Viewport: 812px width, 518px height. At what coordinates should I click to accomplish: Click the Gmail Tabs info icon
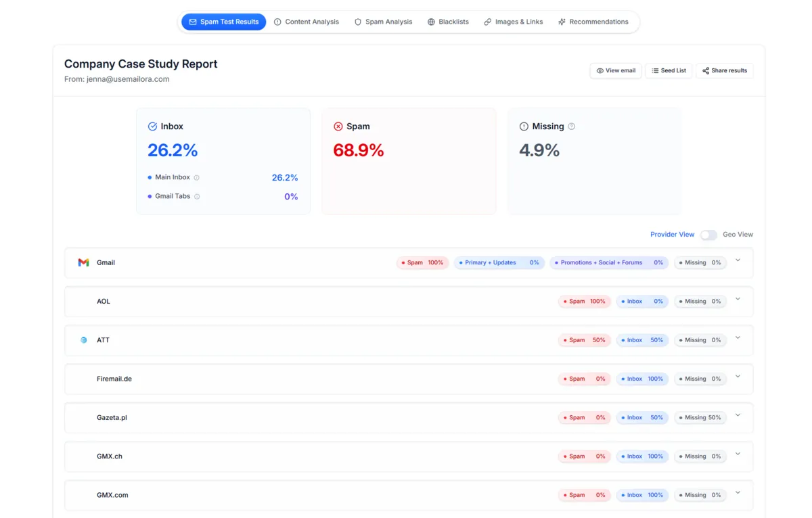pyautogui.click(x=198, y=197)
